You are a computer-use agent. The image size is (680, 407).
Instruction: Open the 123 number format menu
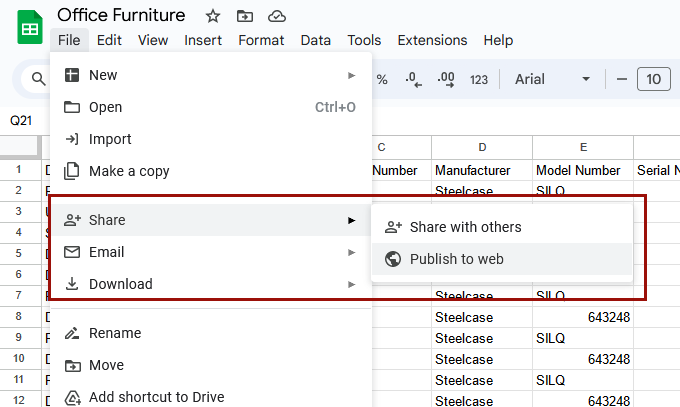479,80
